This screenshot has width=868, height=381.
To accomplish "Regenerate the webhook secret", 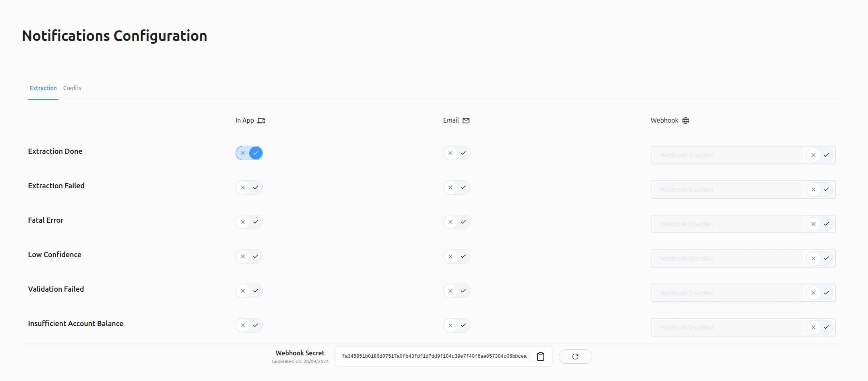I will [575, 357].
